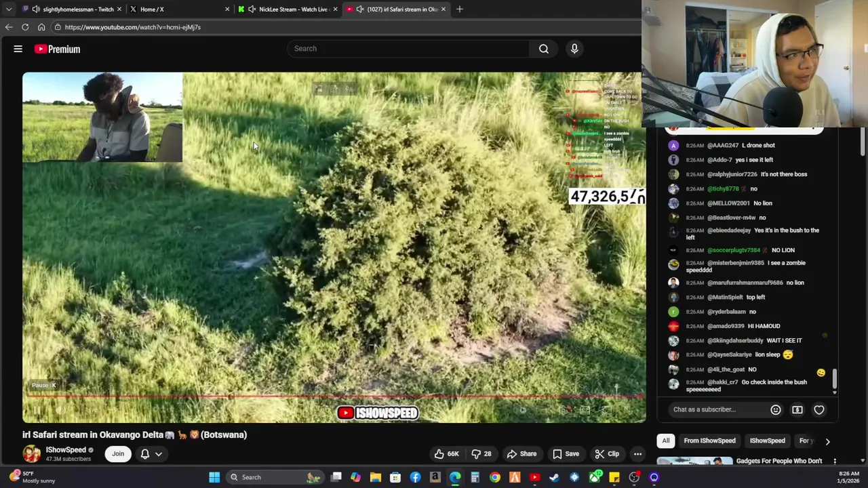Join the IShowSpeed channel membership

tap(118, 454)
